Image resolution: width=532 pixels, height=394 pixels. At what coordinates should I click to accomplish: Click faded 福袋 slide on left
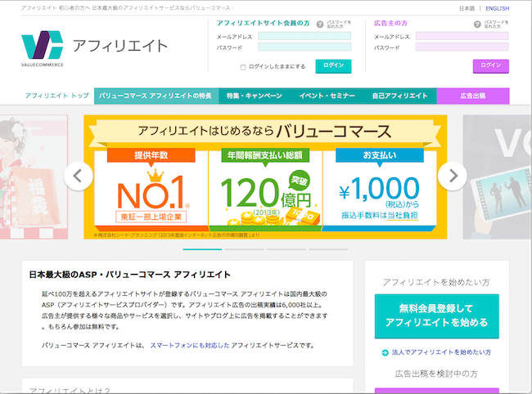34,177
